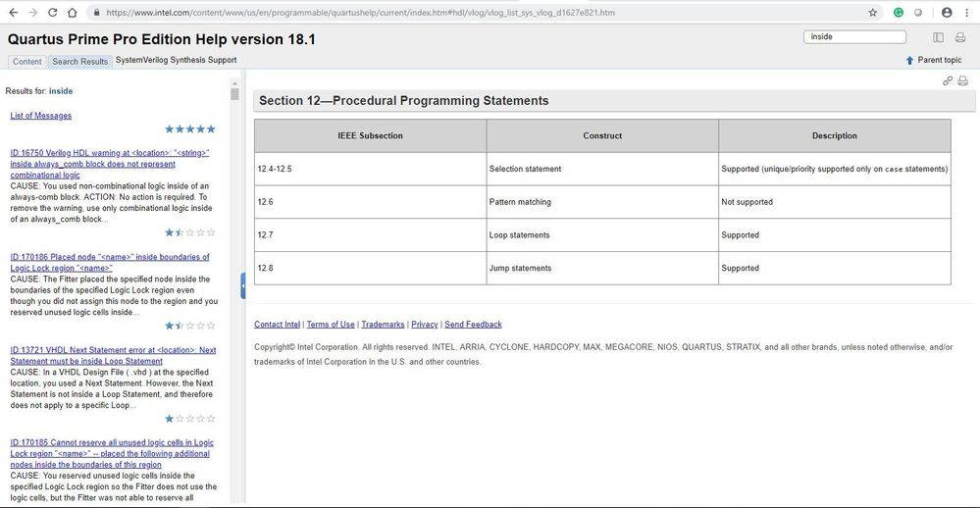Open the green Grammarly extension icon

tap(899, 13)
